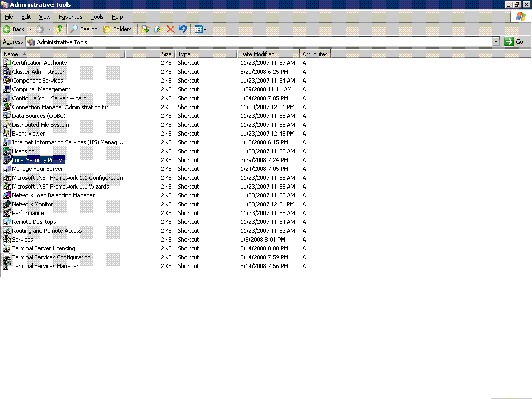Image resolution: width=532 pixels, height=399 pixels.
Task: Click the red Delete toolbar icon
Action: point(170,29)
